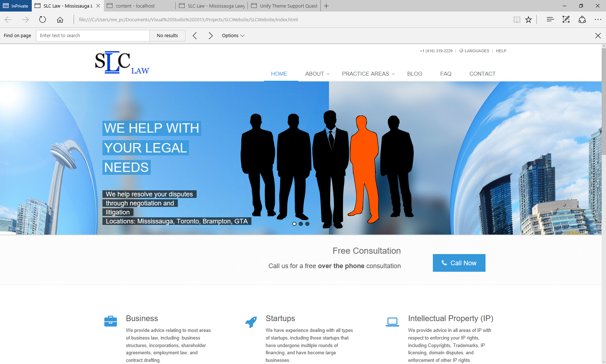This screenshot has height=364, width=606.
Task: Jump to previous find result arrow
Action: pyautogui.click(x=195, y=35)
